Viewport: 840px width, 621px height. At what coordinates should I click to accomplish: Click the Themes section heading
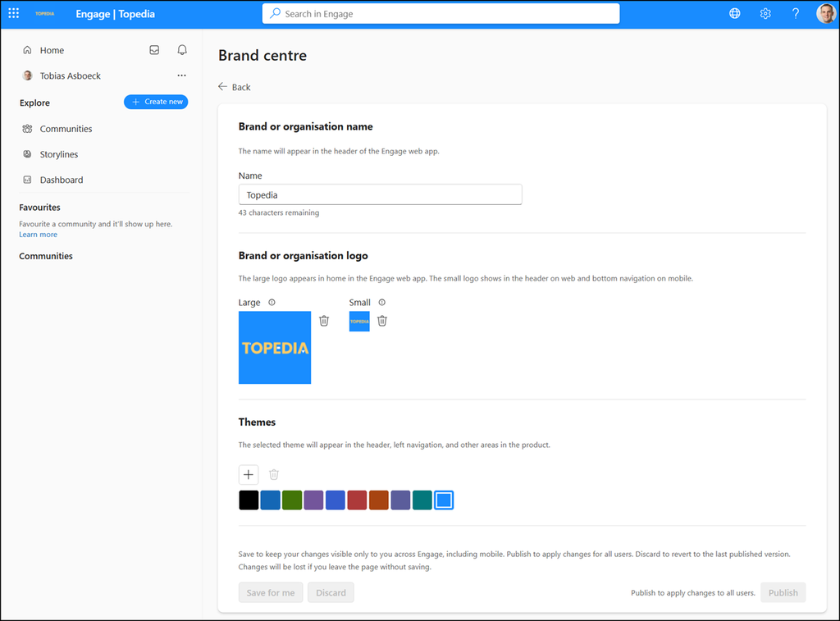[x=257, y=422]
